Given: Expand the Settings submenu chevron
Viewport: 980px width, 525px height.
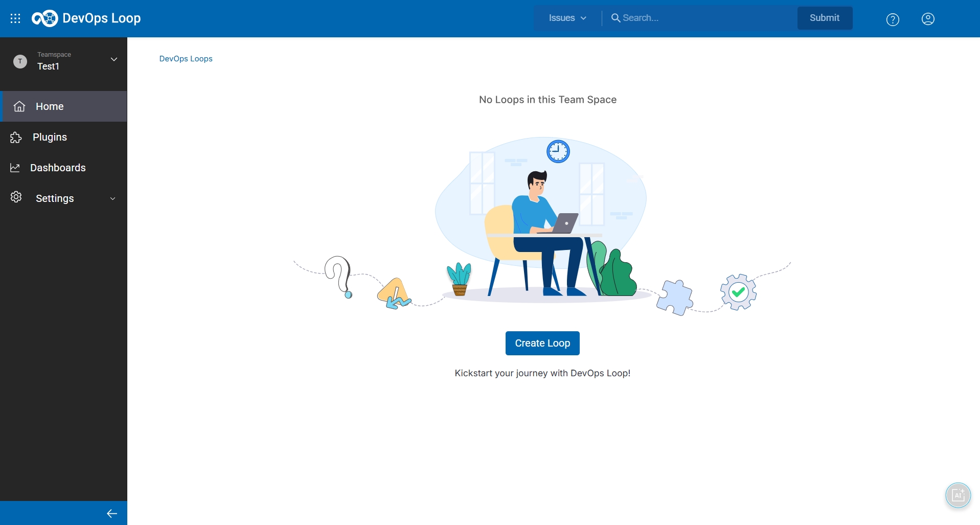Looking at the screenshot, I should click(x=113, y=198).
